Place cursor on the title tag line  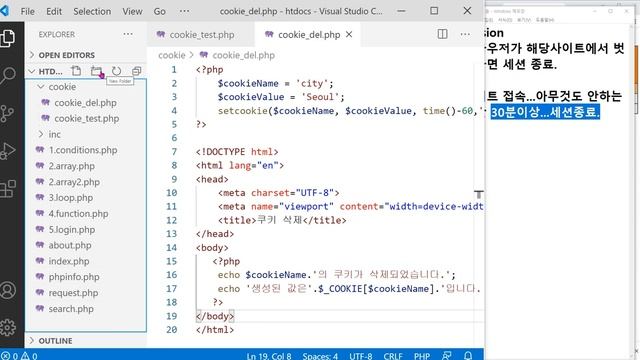coord(282,220)
